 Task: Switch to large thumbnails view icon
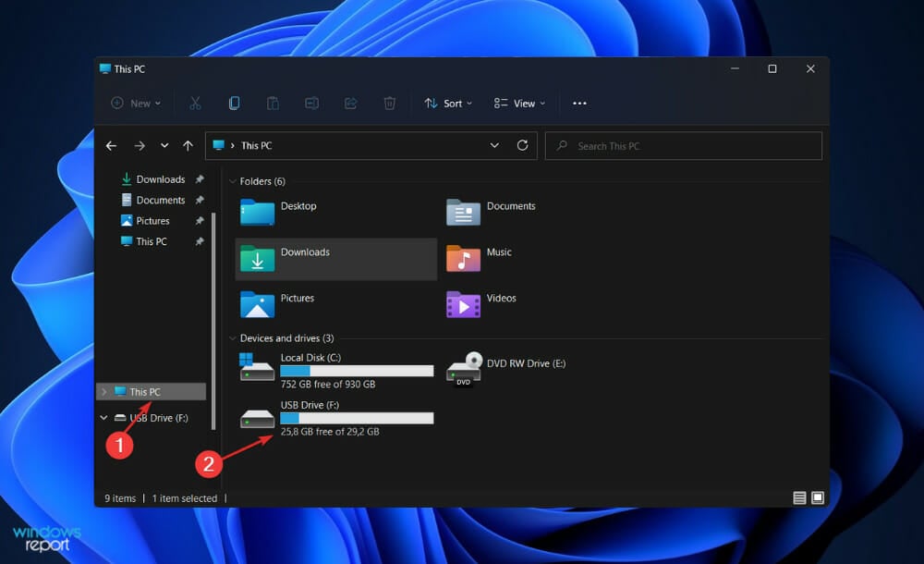pos(818,498)
